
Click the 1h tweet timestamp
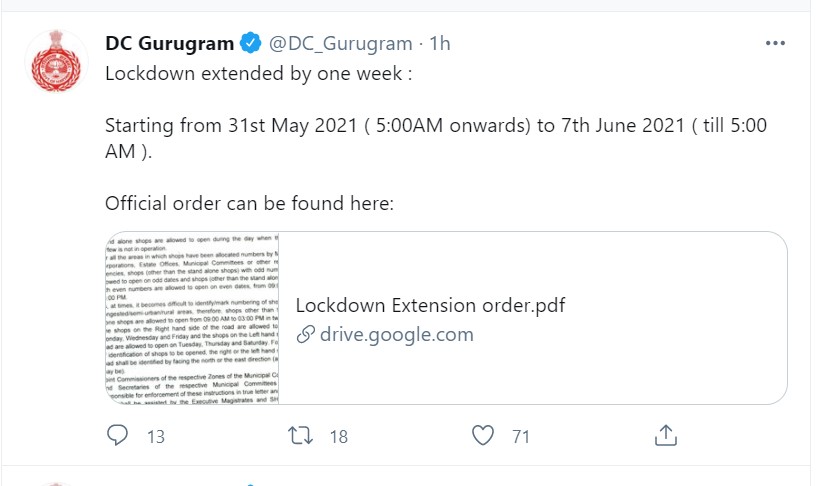tap(440, 43)
